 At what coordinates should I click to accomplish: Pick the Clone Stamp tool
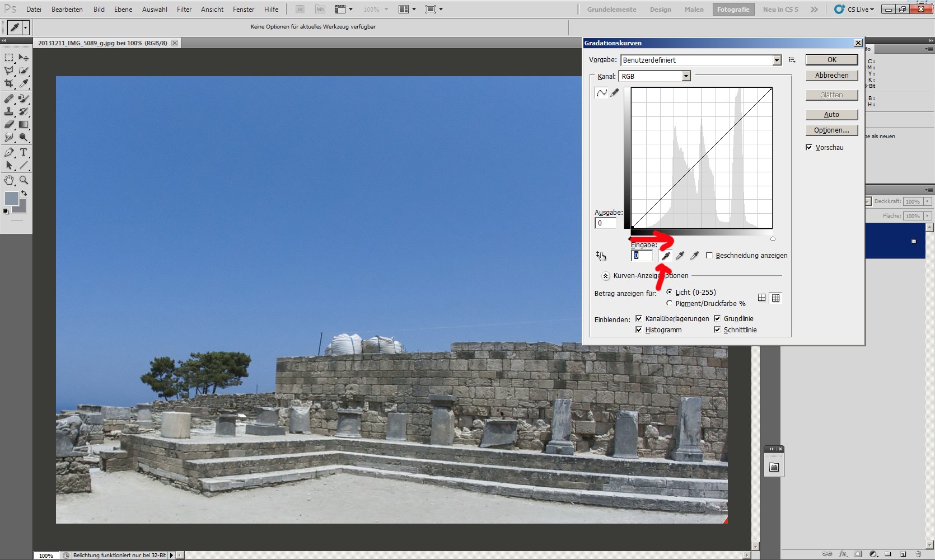coord(9,111)
